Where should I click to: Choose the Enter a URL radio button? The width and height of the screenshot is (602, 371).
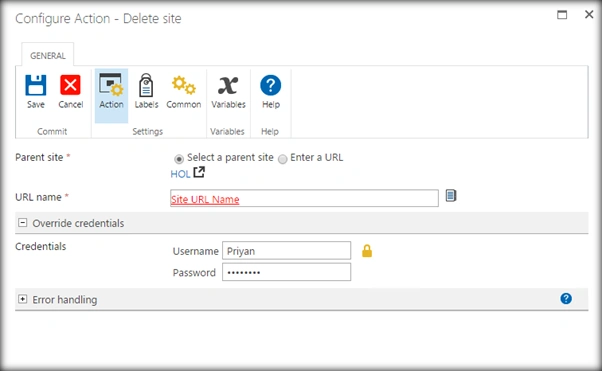(x=283, y=159)
